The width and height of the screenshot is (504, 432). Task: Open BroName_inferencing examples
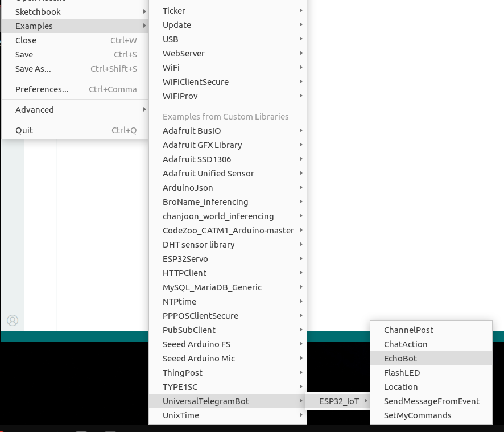228,201
